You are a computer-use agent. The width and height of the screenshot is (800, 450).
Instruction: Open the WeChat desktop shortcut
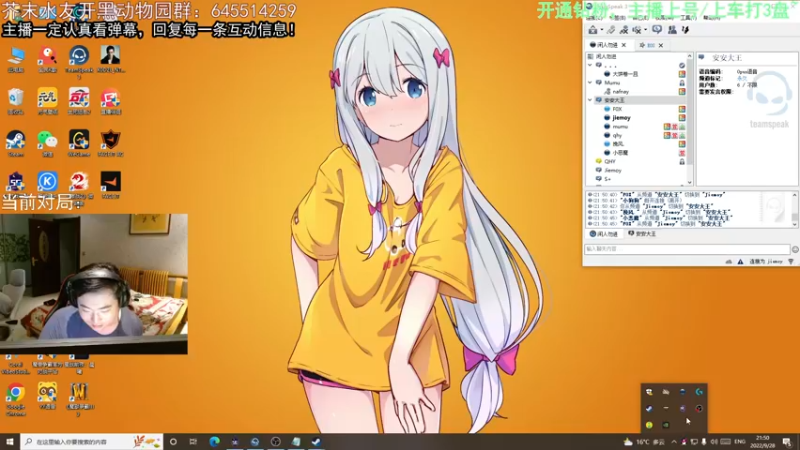47,143
